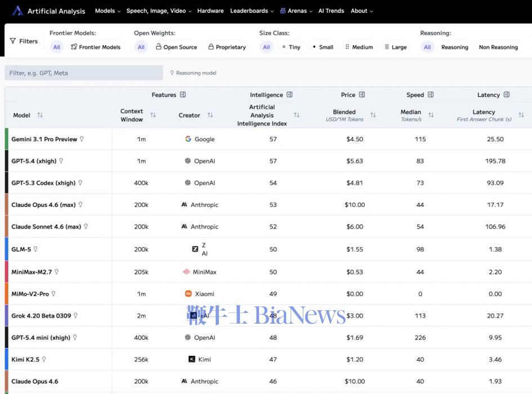Viewport: 532px width, 394px height.
Task: Open the Gemini 3.1 Pro Preview model link
Action: (x=44, y=139)
